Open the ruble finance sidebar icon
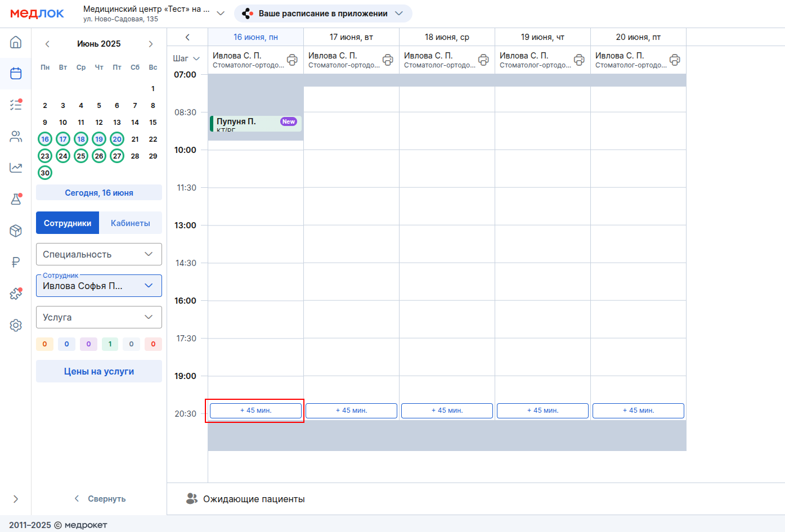This screenshot has width=785, height=532. pyautogui.click(x=16, y=262)
